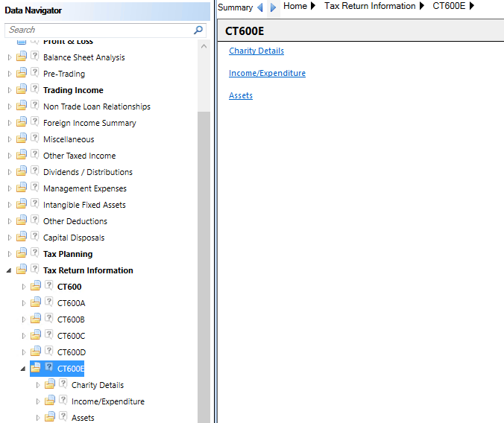Click the folder icon beside Charity Details
This screenshot has width=504, height=423.
[x=50, y=384]
